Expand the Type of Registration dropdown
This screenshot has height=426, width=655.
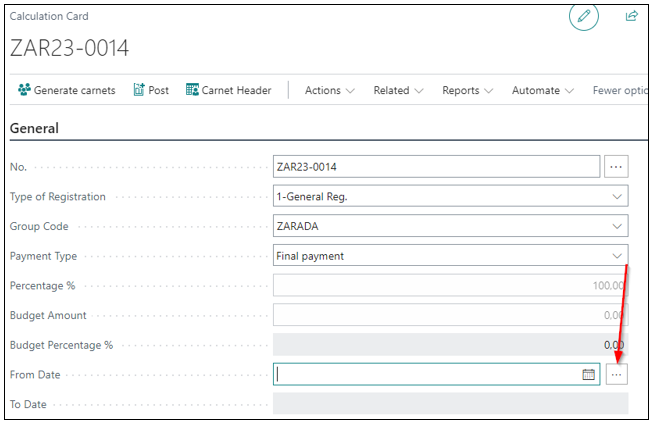coord(617,197)
